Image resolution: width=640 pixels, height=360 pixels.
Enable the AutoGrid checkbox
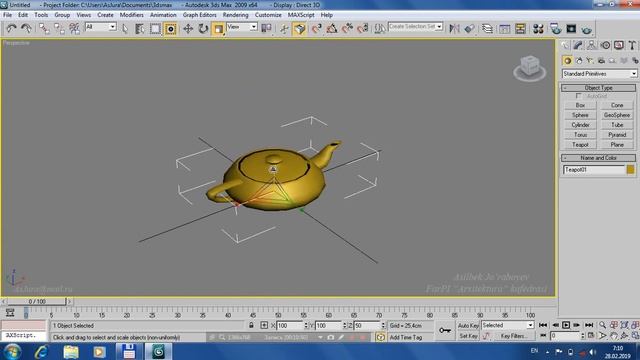[579, 96]
